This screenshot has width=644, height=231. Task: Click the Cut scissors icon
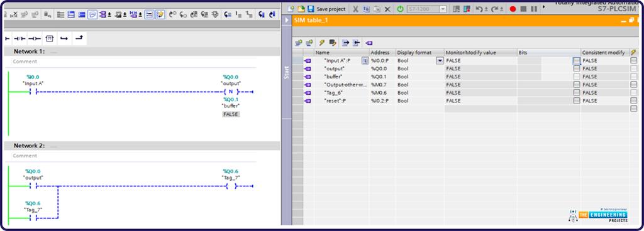tap(356, 9)
